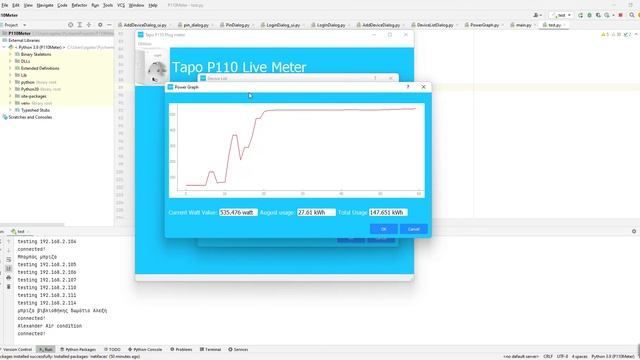The width and height of the screenshot is (640, 360).
Task: Locate current file target icon in Project panel
Action: (71, 25)
